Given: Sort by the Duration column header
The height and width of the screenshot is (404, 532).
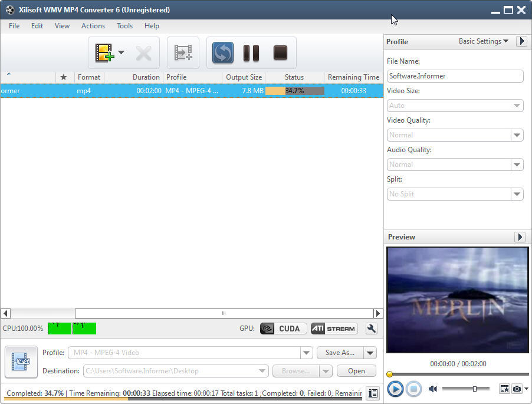Looking at the screenshot, I should [x=133, y=77].
